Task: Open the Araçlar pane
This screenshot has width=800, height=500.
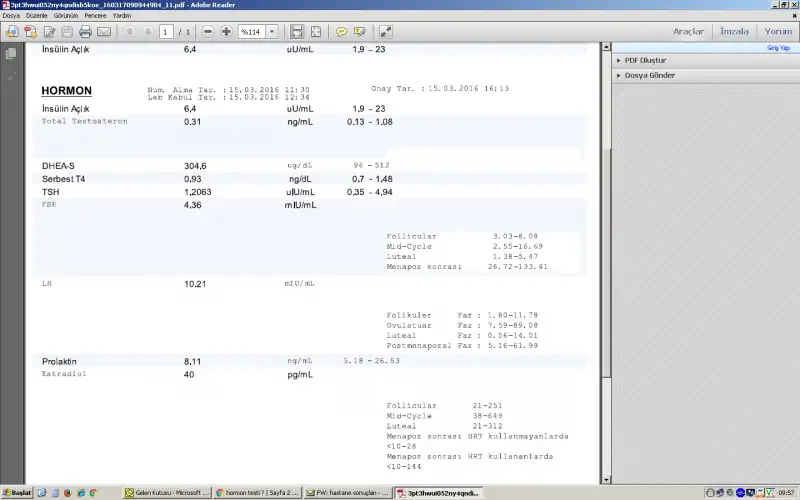Action: (688, 32)
